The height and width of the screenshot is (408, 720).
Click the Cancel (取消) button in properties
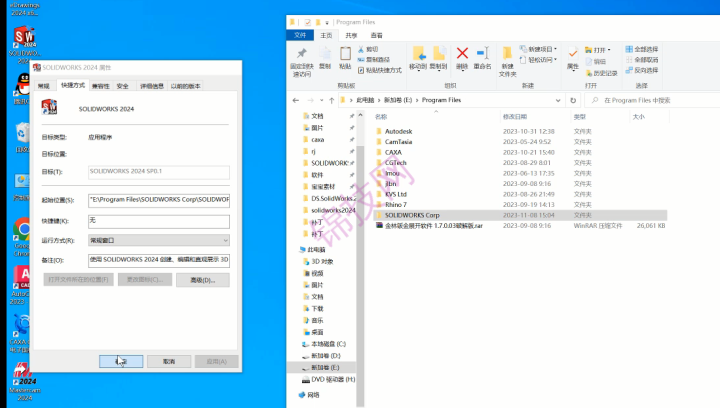click(x=169, y=361)
